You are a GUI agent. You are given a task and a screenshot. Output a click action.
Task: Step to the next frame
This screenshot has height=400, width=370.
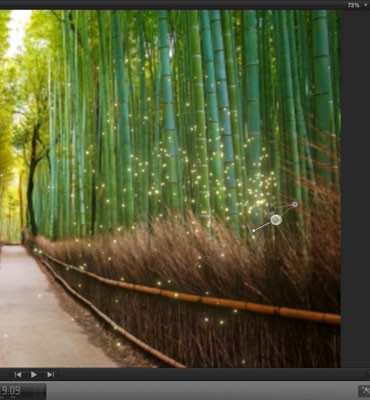(x=50, y=375)
